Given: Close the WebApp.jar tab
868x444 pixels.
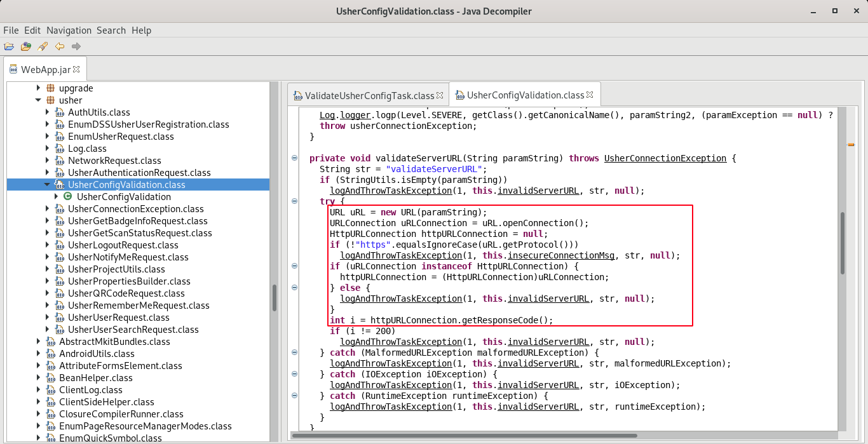Looking at the screenshot, I should coord(76,69).
